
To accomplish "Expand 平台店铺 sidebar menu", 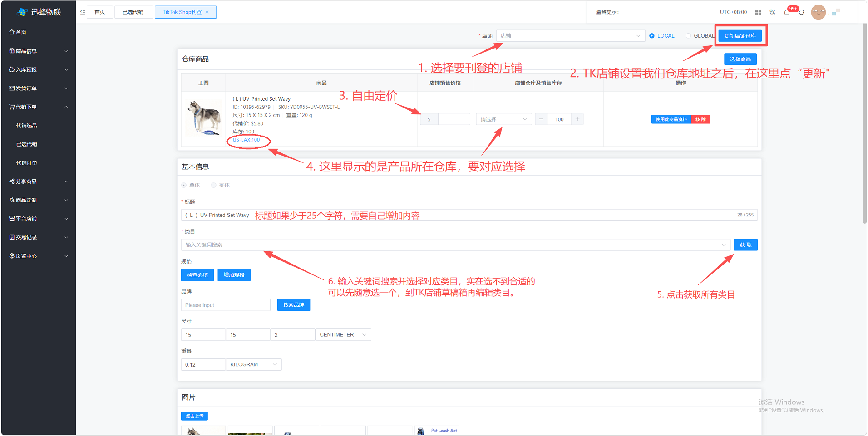I will pyautogui.click(x=39, y=219).
